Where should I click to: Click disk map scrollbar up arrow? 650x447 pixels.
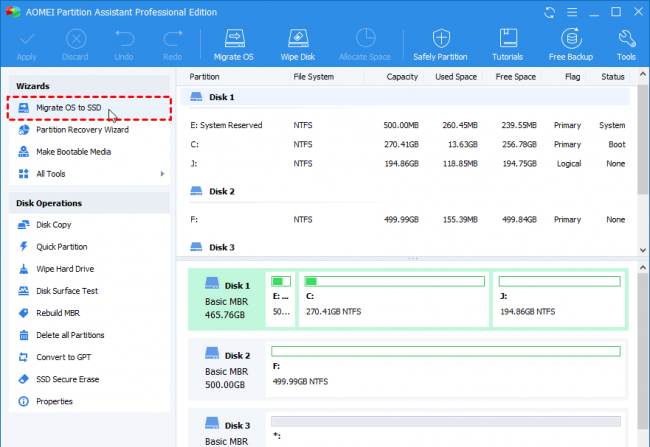click(x=643, y=267)
